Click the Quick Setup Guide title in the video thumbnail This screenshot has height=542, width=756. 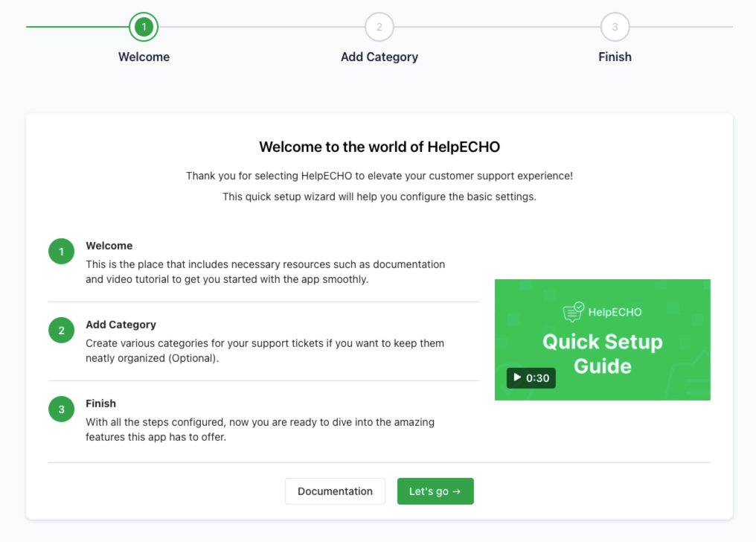(602, 354)
